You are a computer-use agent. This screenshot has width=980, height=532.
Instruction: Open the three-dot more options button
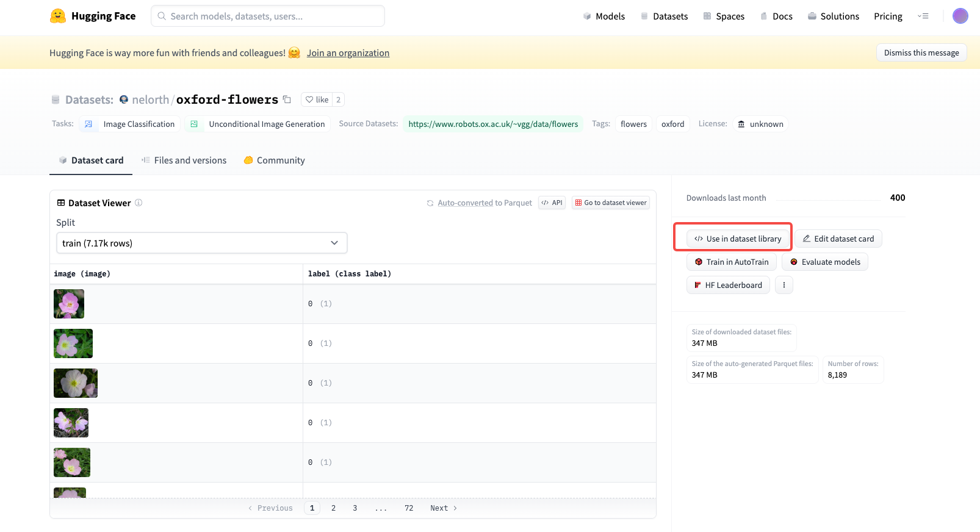tap(784, 285)
